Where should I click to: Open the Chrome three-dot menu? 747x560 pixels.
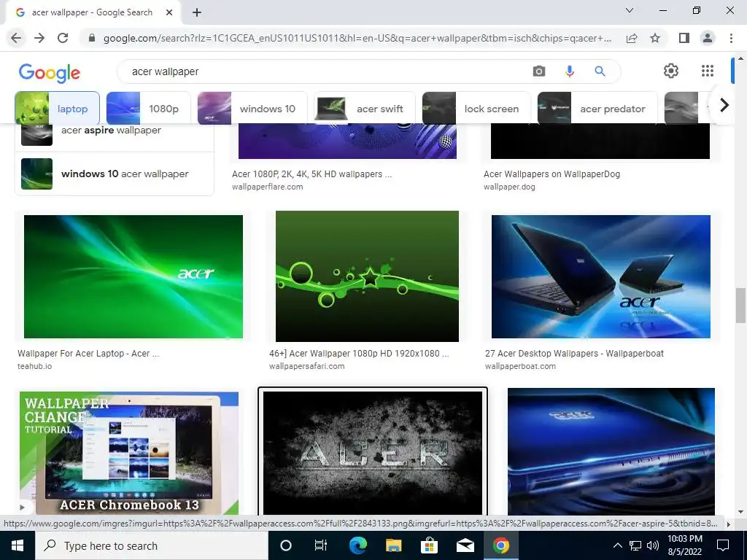pos(731,38)
